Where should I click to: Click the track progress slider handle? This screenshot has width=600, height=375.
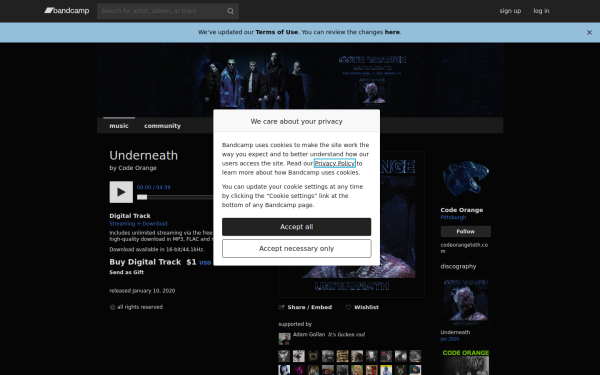tap(142, 197)
